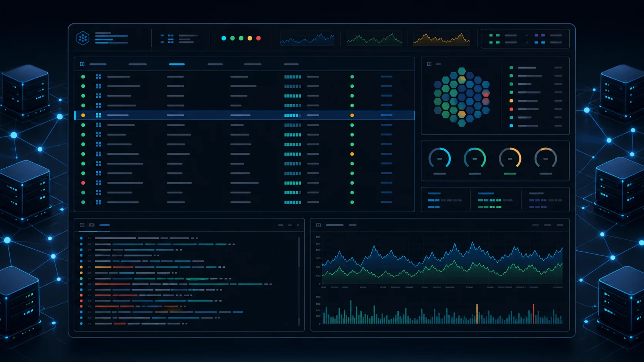
Task: Toggle the cyan status dot in the top bar
Action: (x=224, y=38)
